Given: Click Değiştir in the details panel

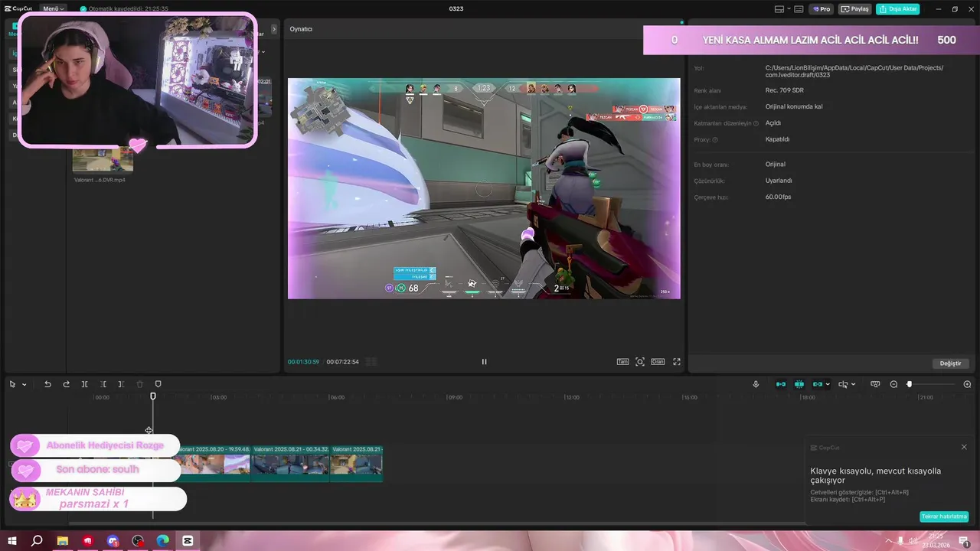Looking at the screenshot, I should pos(950,364).
